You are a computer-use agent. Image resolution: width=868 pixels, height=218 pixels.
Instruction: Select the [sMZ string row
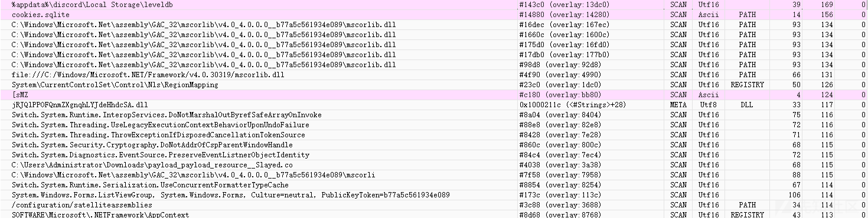tap(434, 95)
